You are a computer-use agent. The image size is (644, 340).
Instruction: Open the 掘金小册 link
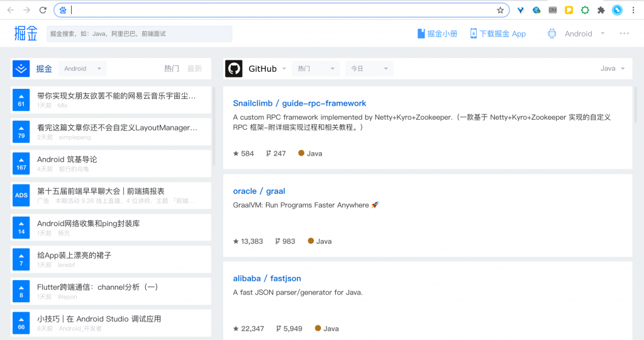point(438,34)
